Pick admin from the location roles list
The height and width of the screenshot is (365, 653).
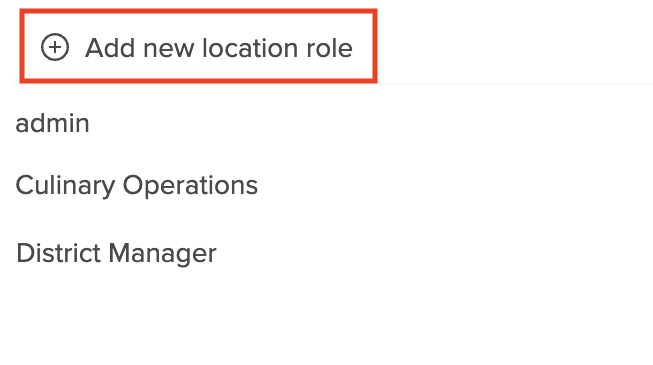pyautogui.click(x=52, y=123)
